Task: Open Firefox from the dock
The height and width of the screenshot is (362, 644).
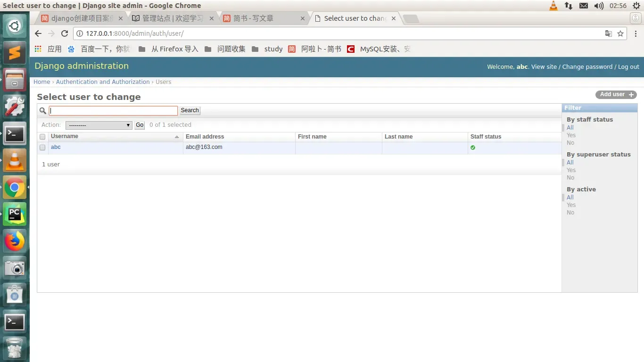Action: (15, 242)
